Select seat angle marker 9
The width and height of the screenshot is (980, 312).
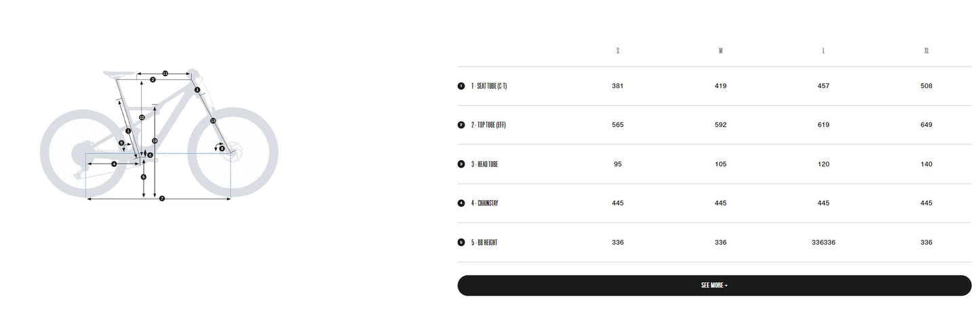121,142
